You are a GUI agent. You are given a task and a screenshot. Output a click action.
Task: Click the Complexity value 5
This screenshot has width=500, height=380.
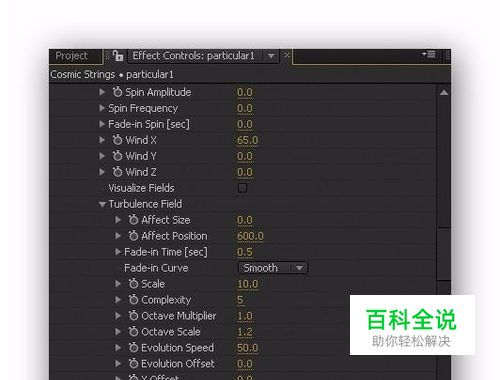point(240,300)
